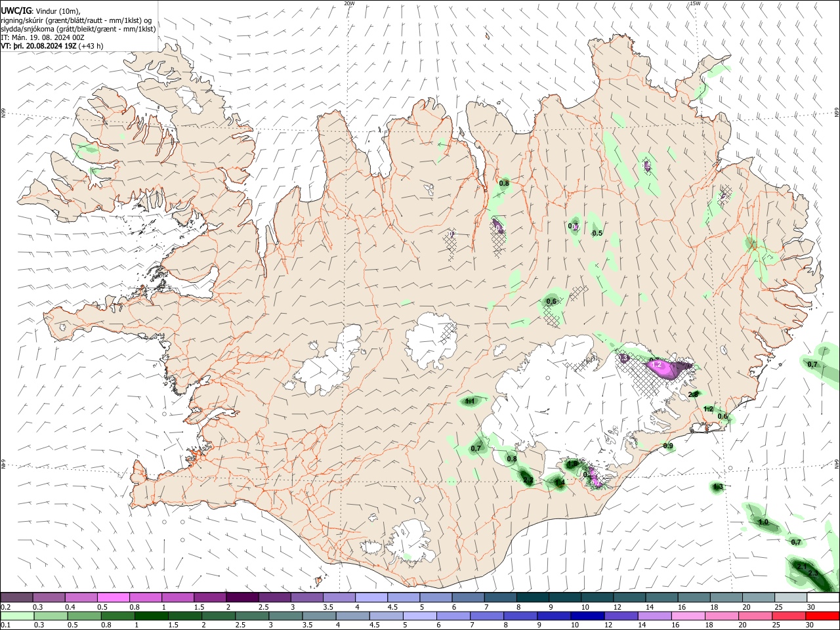Click the lavender 4–4.5 swatch in the snow legend row

[x=371, y=598]
